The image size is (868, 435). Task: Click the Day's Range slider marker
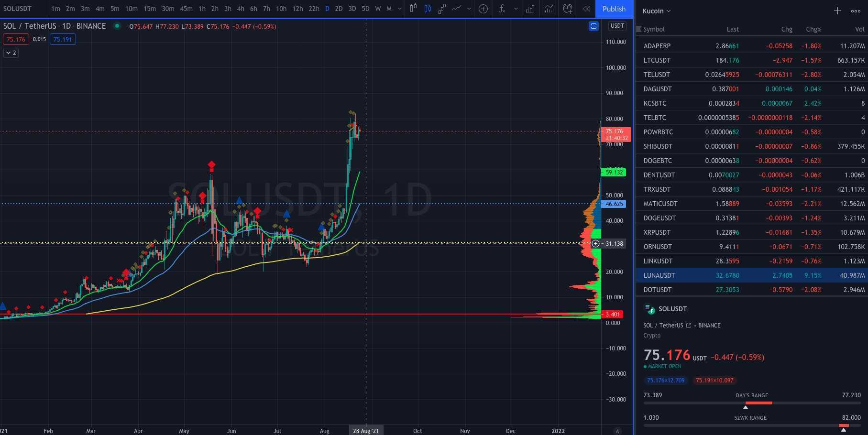tap(745, 407)
